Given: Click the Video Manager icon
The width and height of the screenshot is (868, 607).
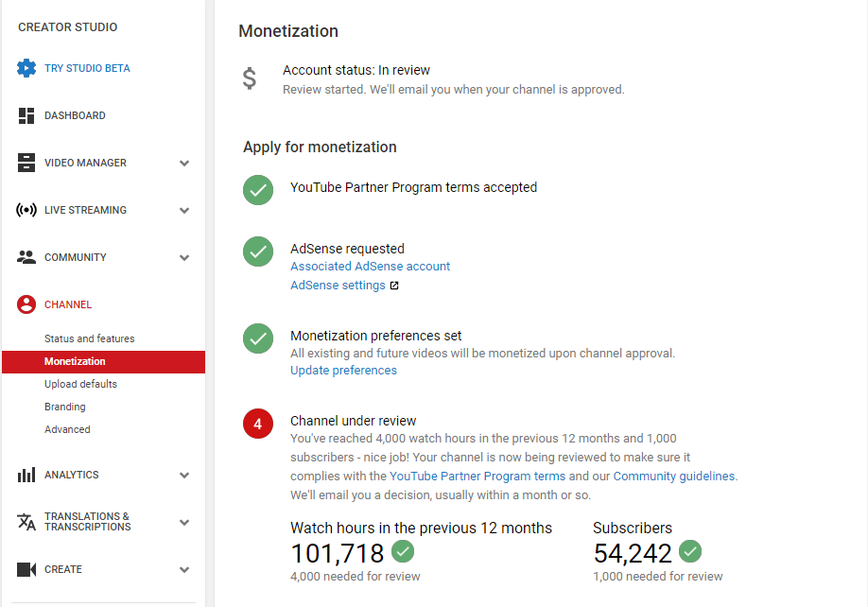Looking at the screenshot, I should click(x=26, y=163).
